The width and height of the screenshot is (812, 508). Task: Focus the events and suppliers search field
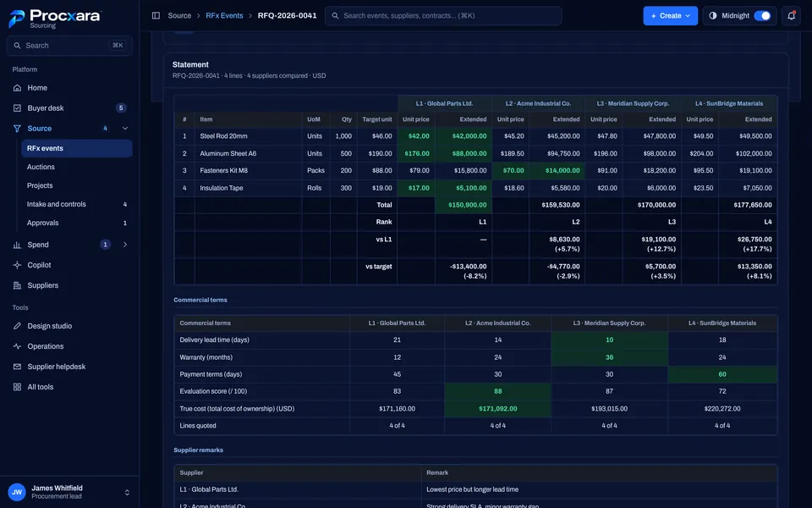tap(443, 15)
